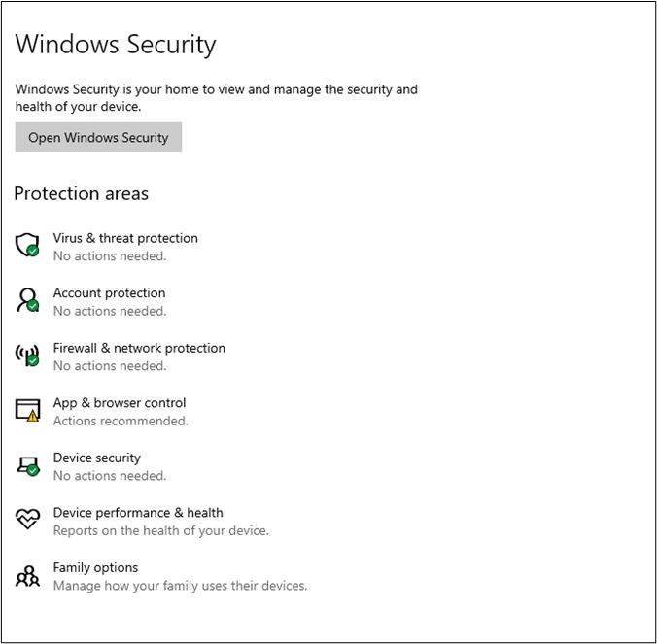This screenshot has height=644, width=657.
Task: Click the Device performance heart icon
Action: coord(27,520)
